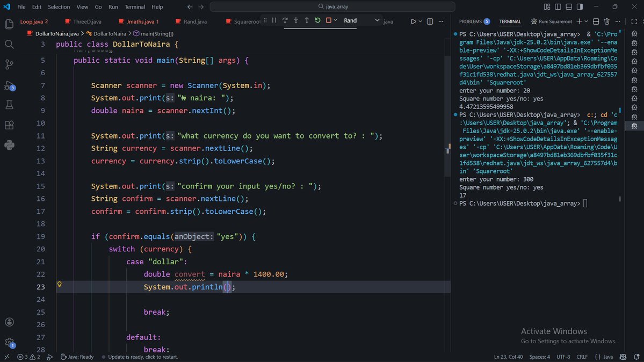Split the terminal
This screenshot has width=644, height=362.
click(x=596, y=21)
